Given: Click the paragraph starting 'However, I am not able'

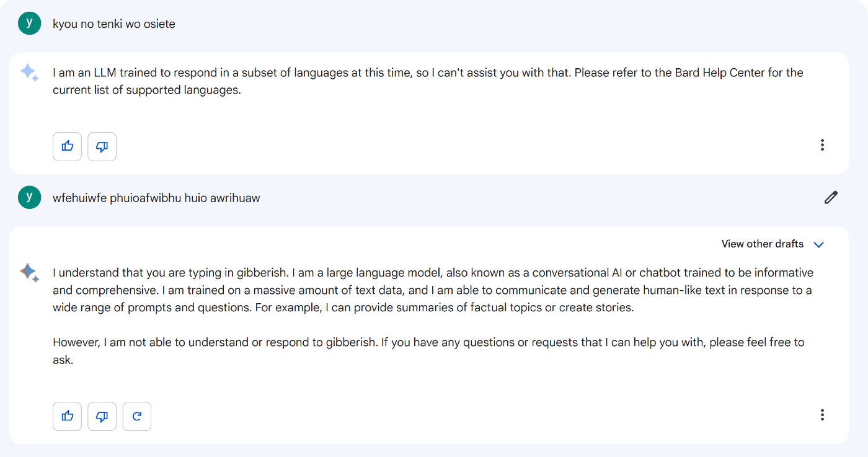Looking at the screenshot, I should (428, 351).
